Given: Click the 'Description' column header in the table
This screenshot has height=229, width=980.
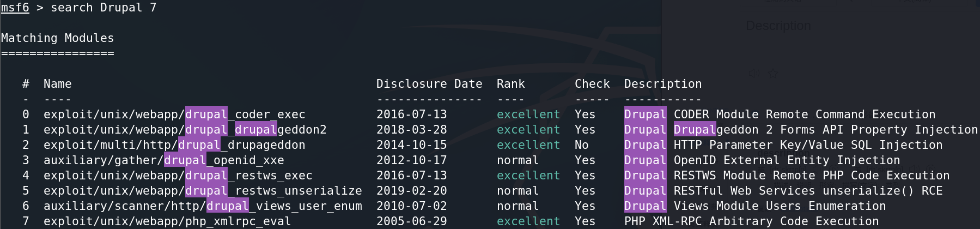Looking at the screenshot, I should [x=663, y=84].
